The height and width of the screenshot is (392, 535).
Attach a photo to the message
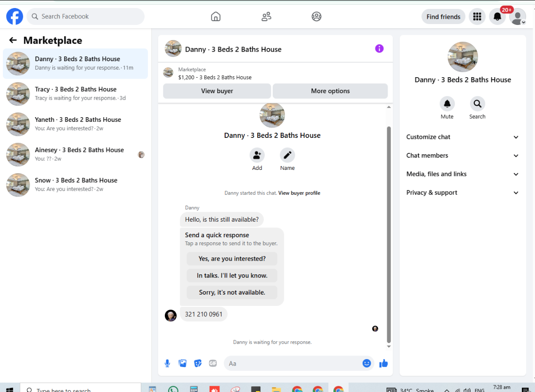(183, 363)
